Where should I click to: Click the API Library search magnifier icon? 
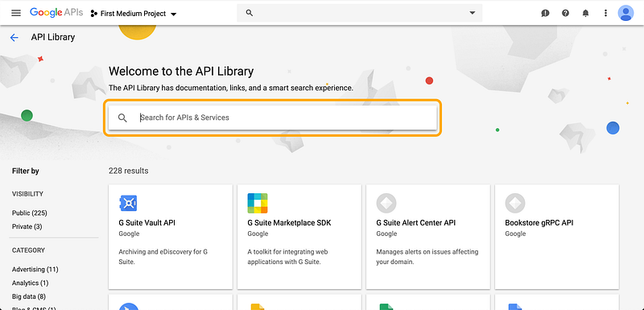coord(122,118)
